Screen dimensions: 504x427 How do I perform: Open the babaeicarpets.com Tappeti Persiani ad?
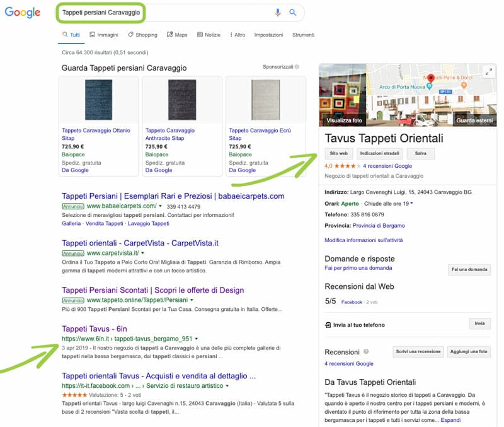173,196
